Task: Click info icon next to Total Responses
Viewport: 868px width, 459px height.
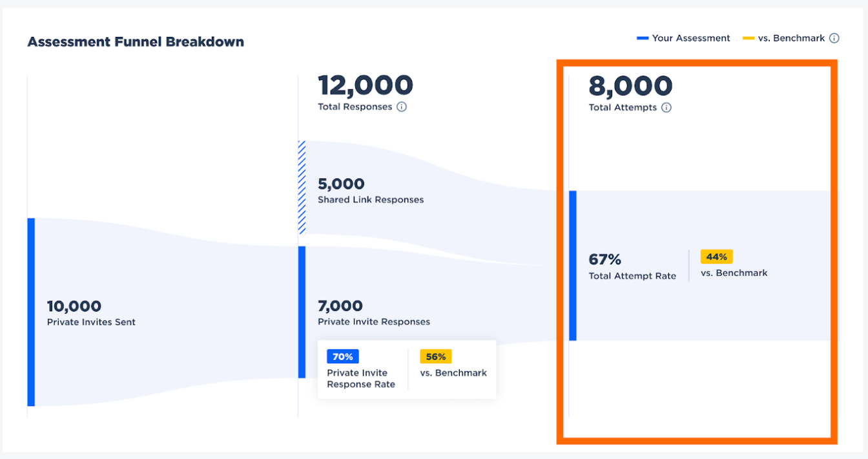Action: [x=402, y=107]
